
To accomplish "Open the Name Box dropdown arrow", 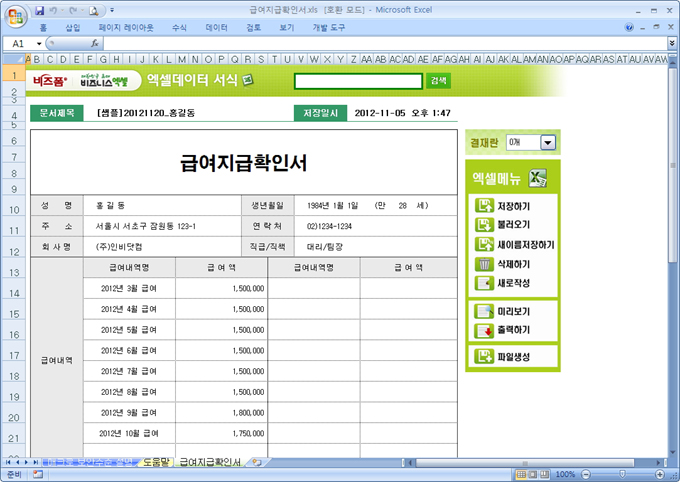I will [x=39, y=44].
